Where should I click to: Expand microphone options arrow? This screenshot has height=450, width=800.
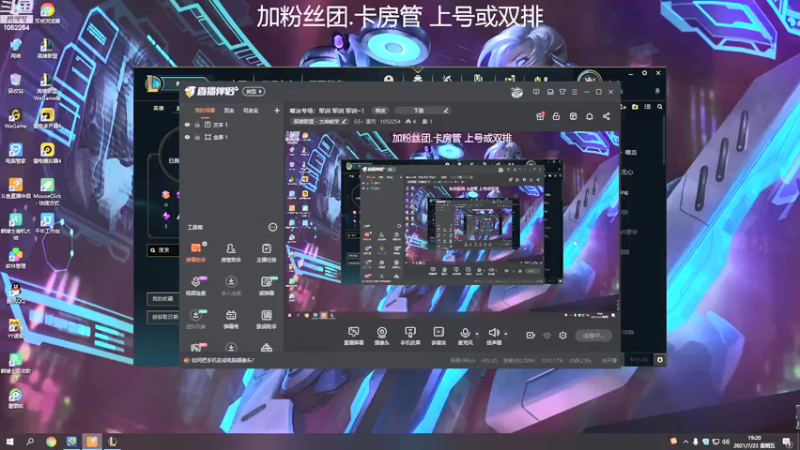tap(477, 334)
